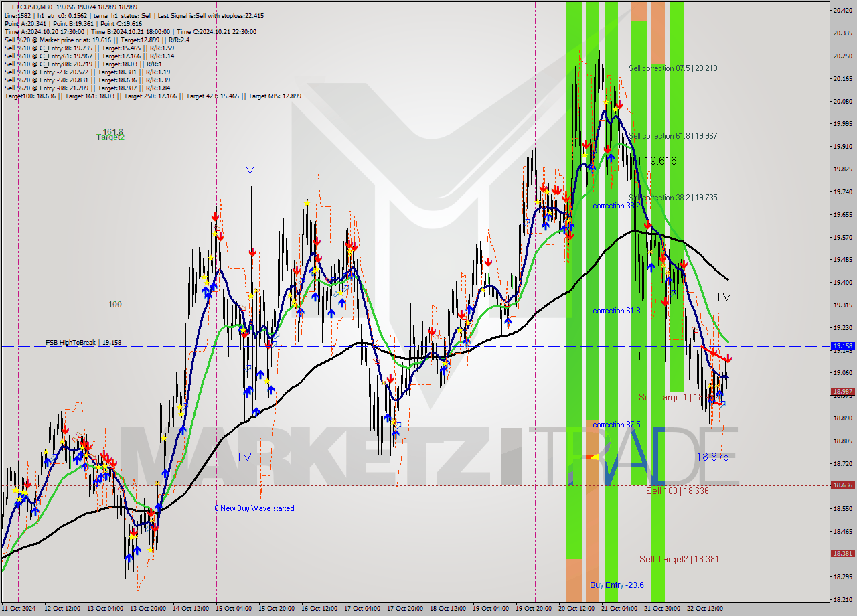Click the 'Sell correction 87.5 | 20.219' label
The width and height of the screenshot is (857, 616).
[x=673, y=68]
